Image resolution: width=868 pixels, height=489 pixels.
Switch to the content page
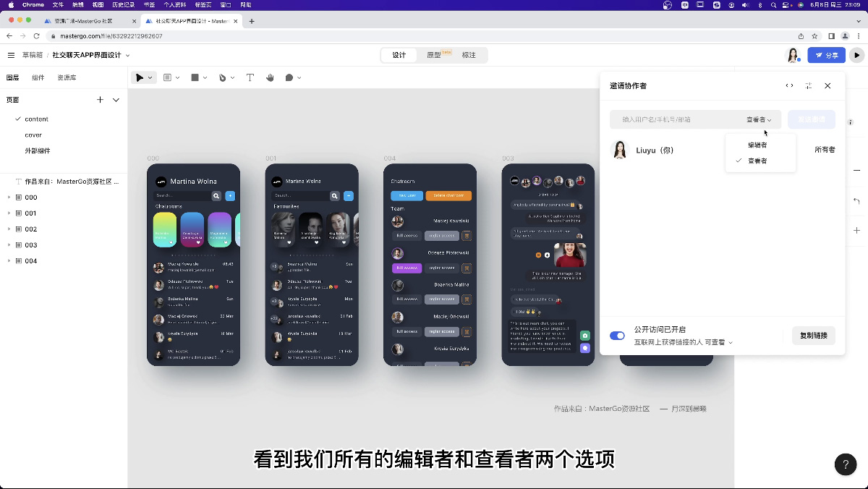click(x=36, y=119)
